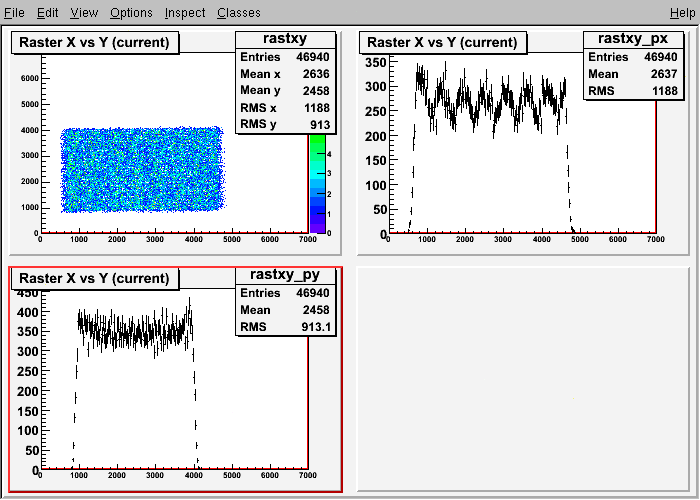Click Entries 46940 in rastxy stats box
Screen dimensions: 700x500
[x=285, y=57]
